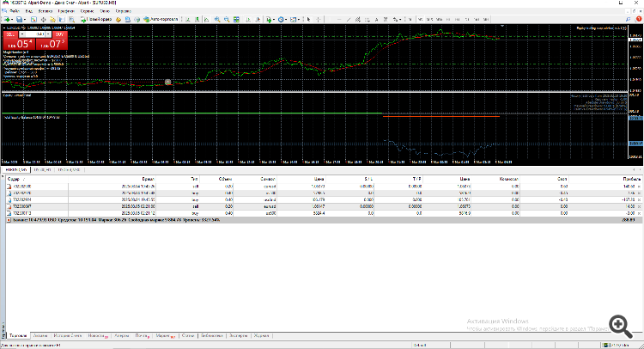Viewport: 644px width, 349px height.
Task: Open the Market Watch panel icon
Action: (33, 19)
